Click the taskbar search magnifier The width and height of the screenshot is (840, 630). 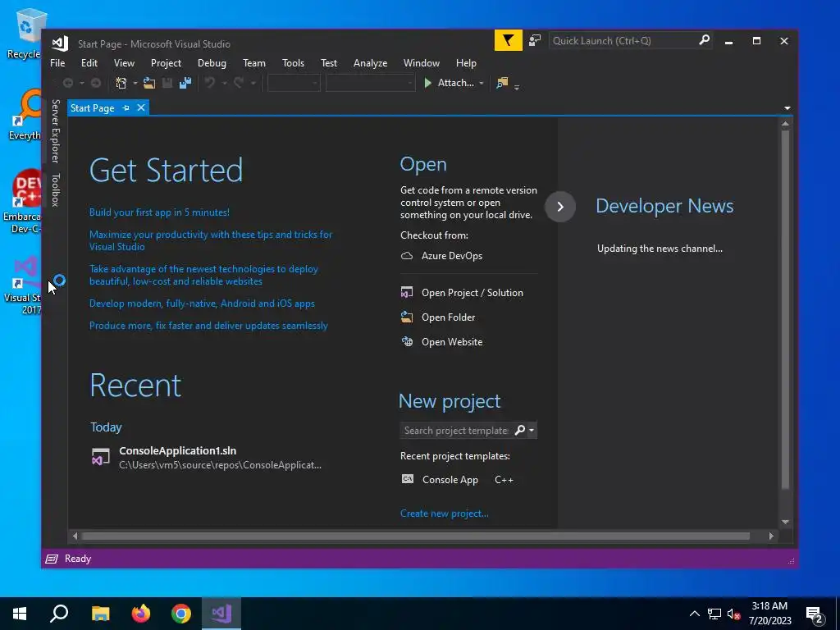(59, 614)
